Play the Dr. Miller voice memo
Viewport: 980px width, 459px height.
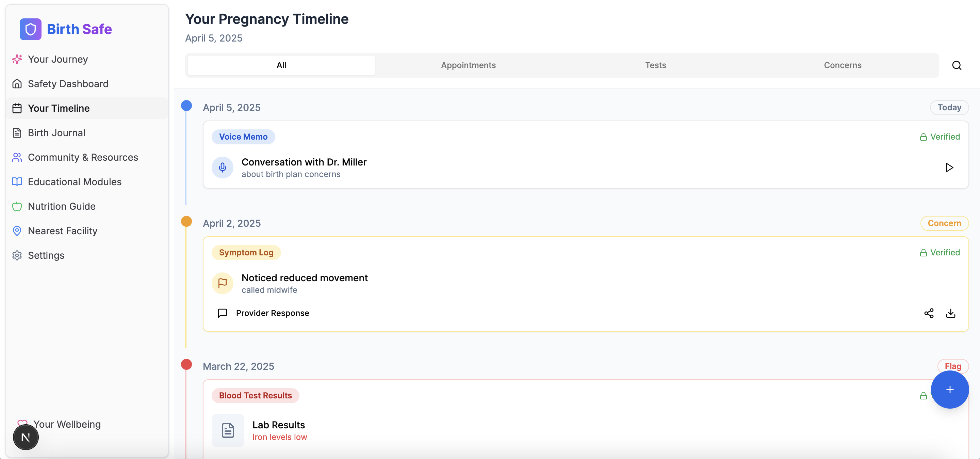point(949,168)
